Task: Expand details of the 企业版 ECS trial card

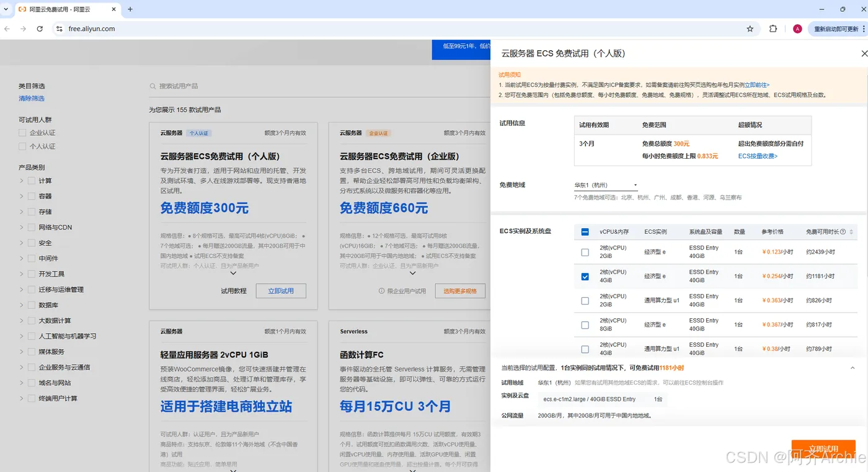Action: pyautogui.click(x=412, y=273)
